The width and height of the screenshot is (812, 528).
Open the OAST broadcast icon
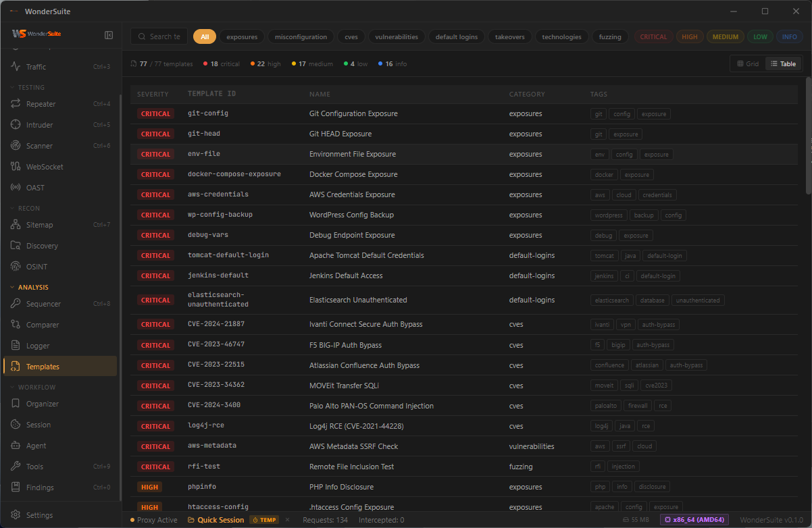tap(16, 188)
